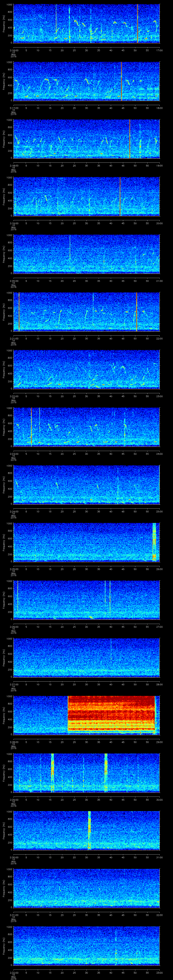
Task: Choose the spectrogram panel starting at 2:24:00
Action: pos(87,485)
